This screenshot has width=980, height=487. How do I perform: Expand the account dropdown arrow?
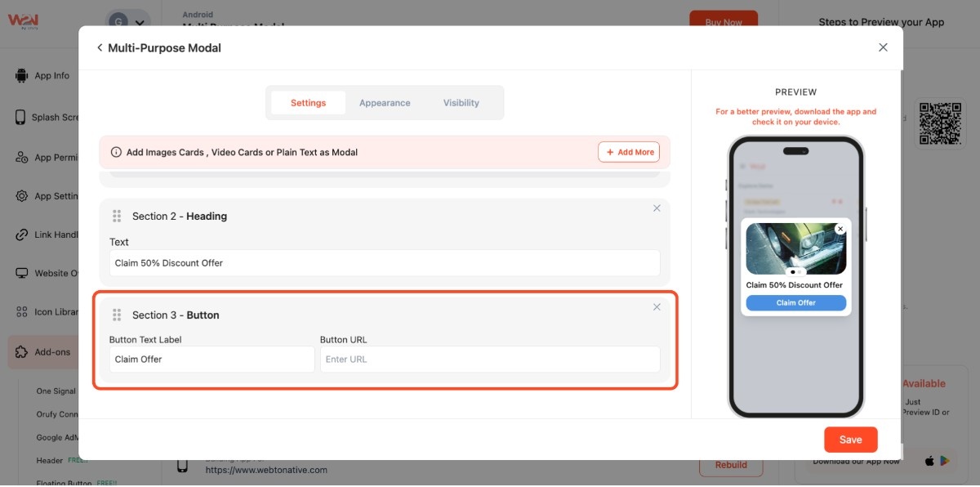pos(141,24)
